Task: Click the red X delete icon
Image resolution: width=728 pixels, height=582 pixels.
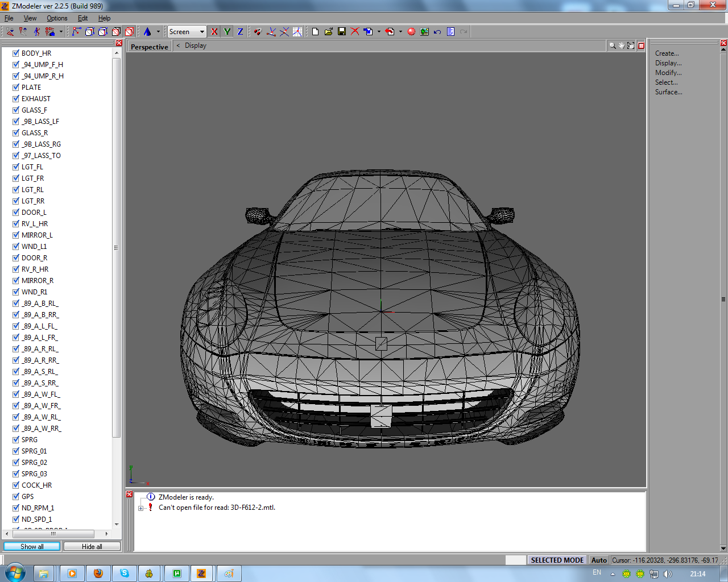Action: click(x=355, y=32)
